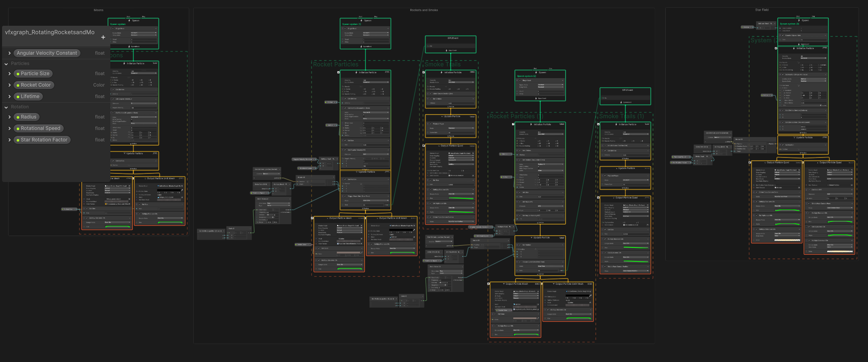Click the plus button to add a blackboard property

[x=103, y=37]
